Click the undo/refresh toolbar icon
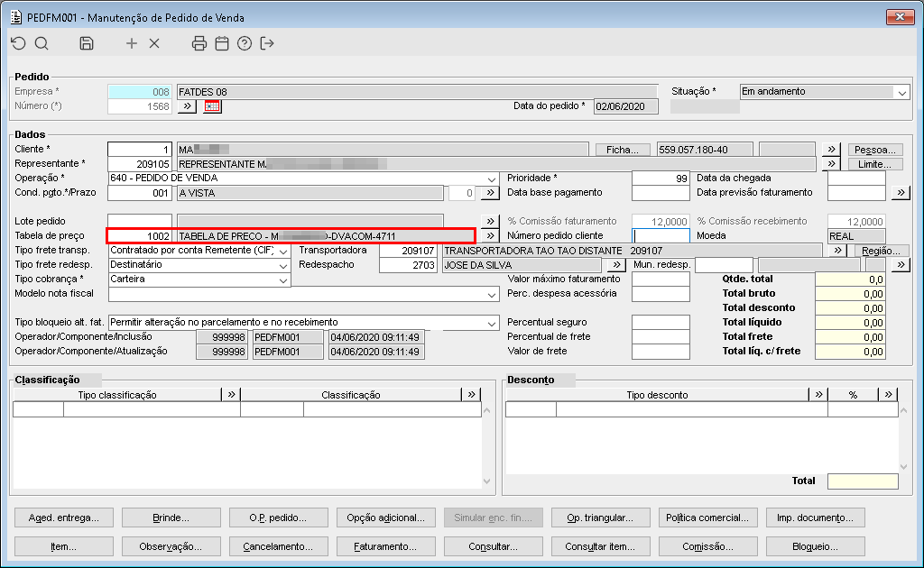924x568 pixels. (x=19, y=43)
